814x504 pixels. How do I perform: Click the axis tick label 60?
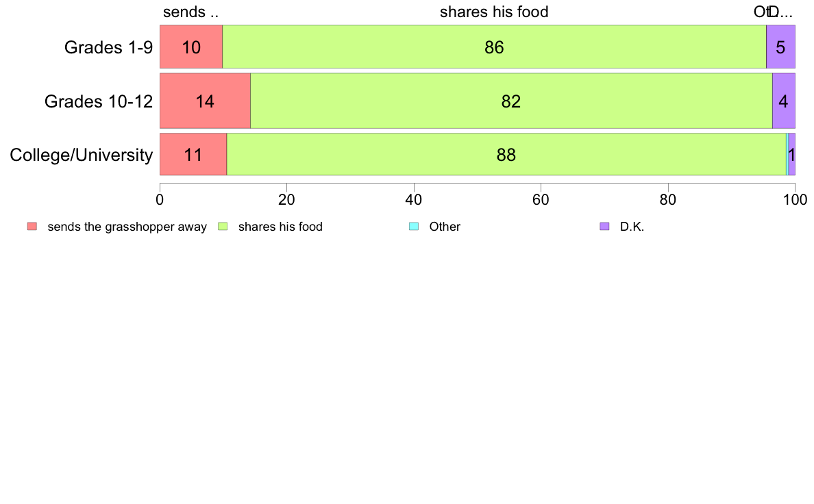[x=541, y=200]
